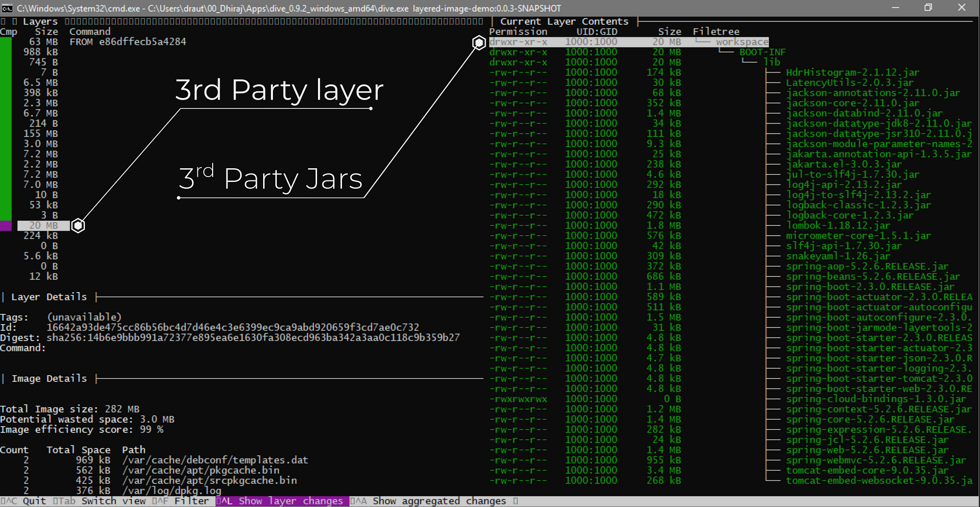Click /var/cache/debconf/templates.dat wasted path
The width and height of the screenshot is (980, 507).
[x=215, y=460]
